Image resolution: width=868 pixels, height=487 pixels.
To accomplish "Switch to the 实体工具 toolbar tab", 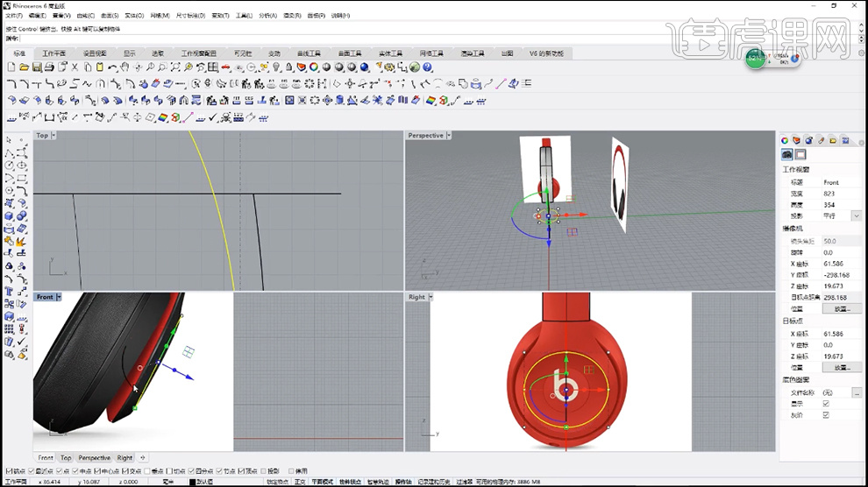I will coord(390,53).
